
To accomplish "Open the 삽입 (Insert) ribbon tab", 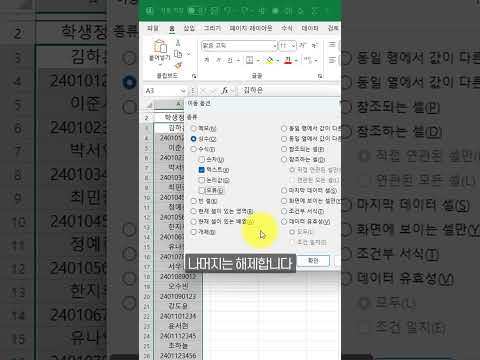I will pyautogui.click(x=189, y=28).
